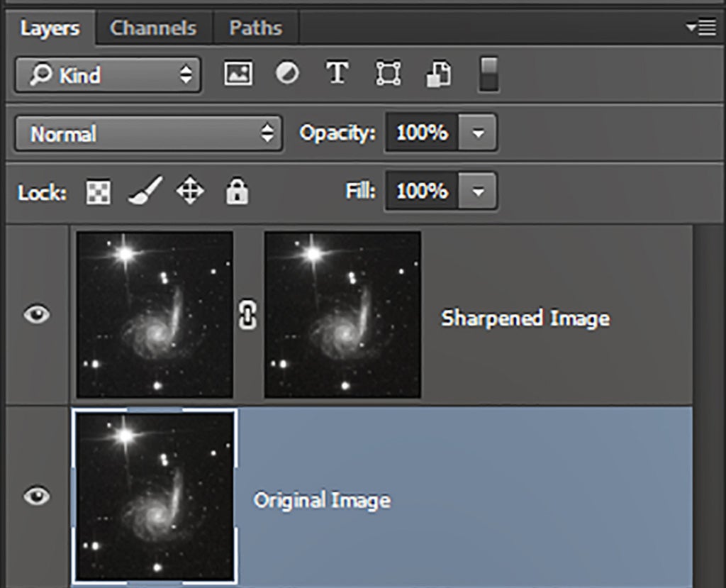Screen dimensions: 726x588
Task: Open the Paths tab
Action: click(255, 28)
